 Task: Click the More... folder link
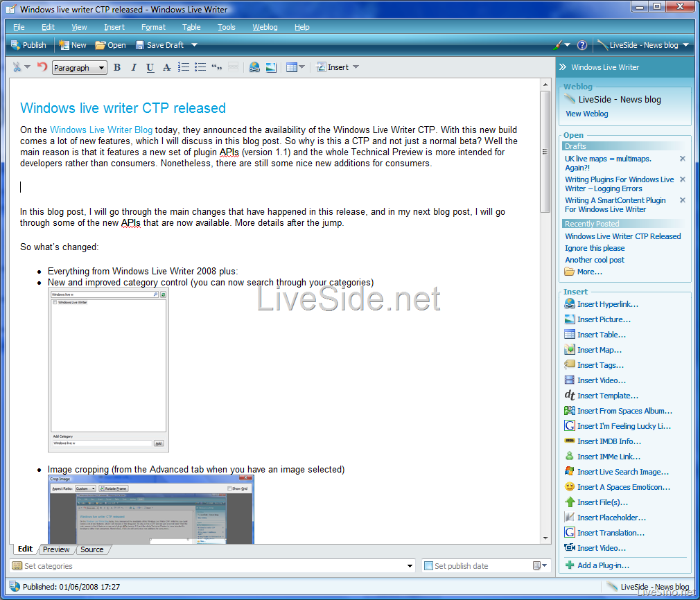(583, 272)
